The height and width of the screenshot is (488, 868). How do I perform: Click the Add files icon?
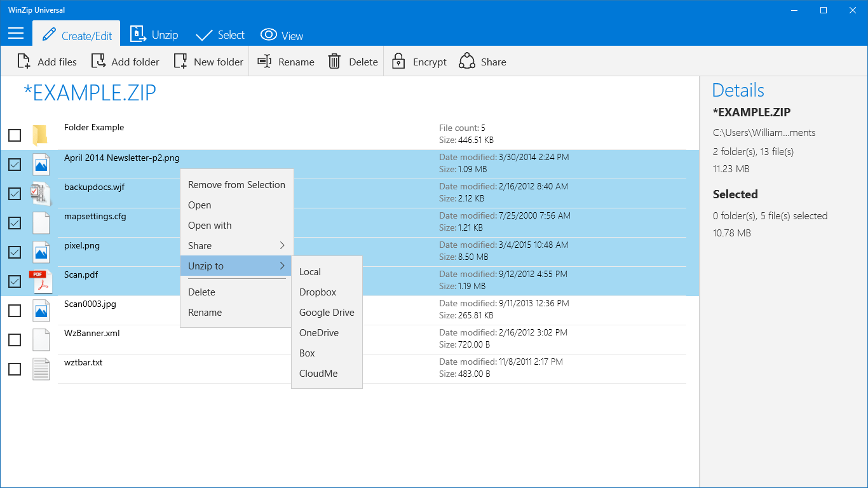coord(24,61)
